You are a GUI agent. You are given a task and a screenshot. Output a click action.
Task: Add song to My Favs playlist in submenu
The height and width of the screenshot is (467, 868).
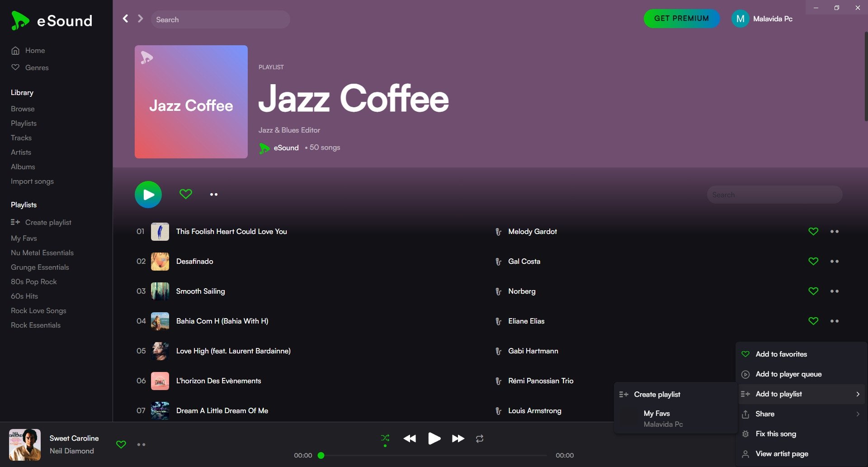tap(675, 419)
